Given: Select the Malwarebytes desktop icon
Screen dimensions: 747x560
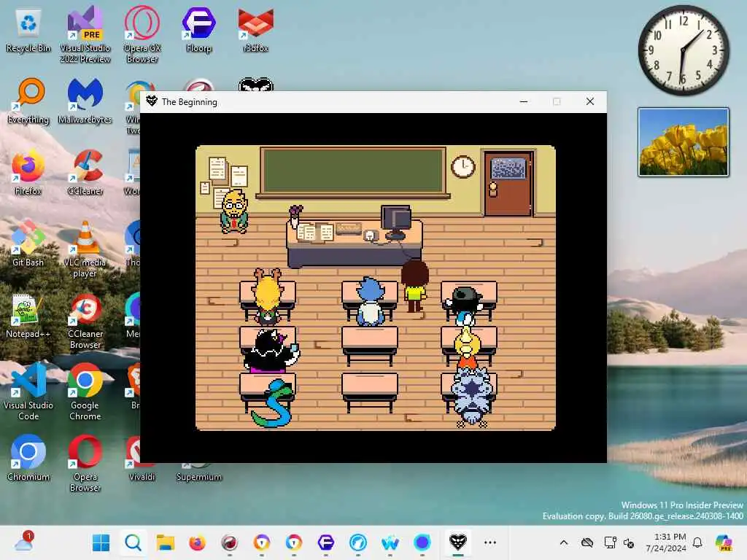Looking at the screenshot, I should coord(85,101).
